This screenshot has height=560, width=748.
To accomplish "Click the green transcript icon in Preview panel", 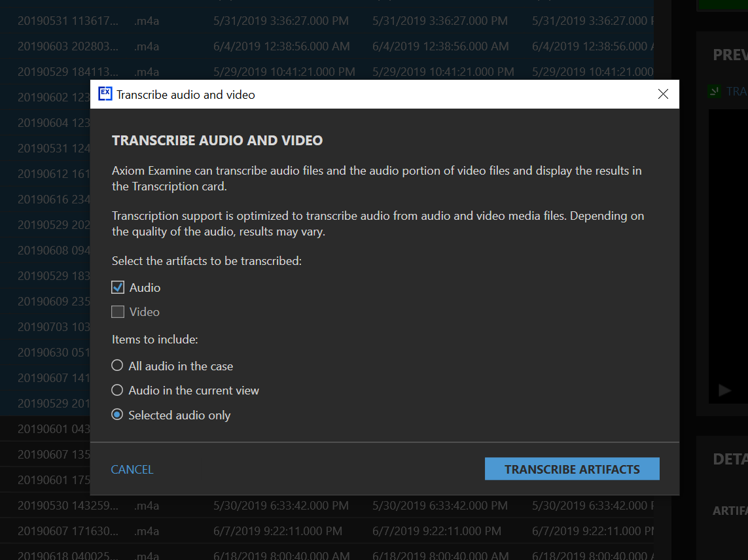I will [x=714, y=91].
